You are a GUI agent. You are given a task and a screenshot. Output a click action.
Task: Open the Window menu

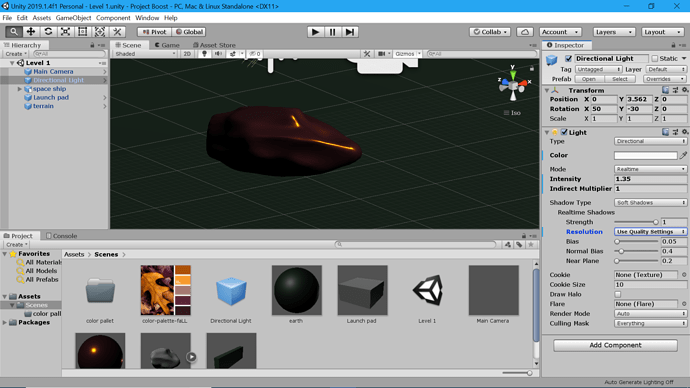click(147, 18)
